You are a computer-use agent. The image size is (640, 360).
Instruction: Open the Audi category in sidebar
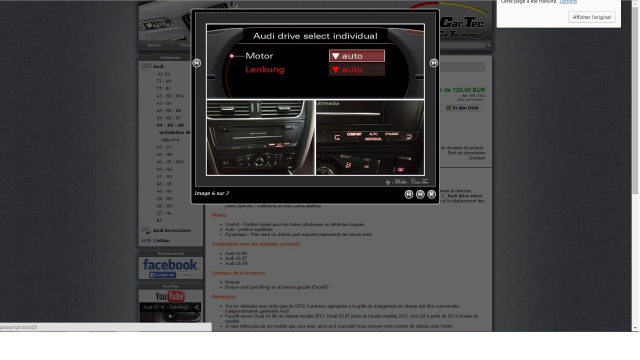158,67
